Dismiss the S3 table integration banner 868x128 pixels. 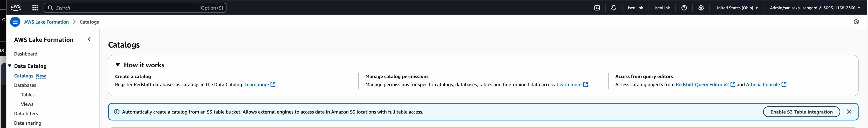pyautogui.click(x=849, y=112)
